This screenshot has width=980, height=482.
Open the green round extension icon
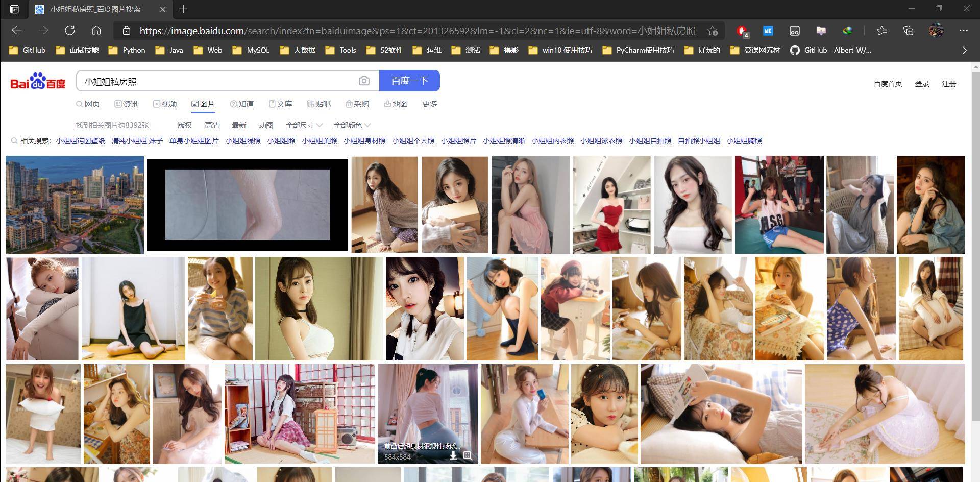coord(848,31)
